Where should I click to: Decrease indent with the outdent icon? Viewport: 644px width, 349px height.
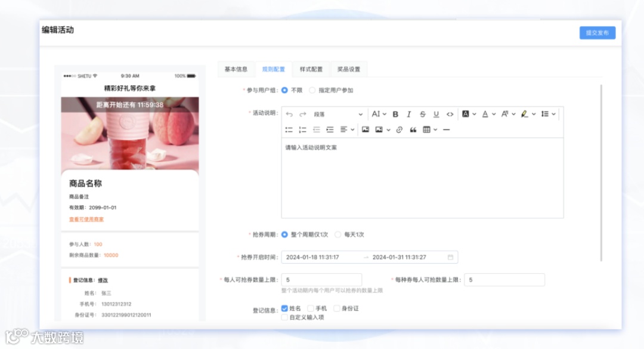pos(316,130)
